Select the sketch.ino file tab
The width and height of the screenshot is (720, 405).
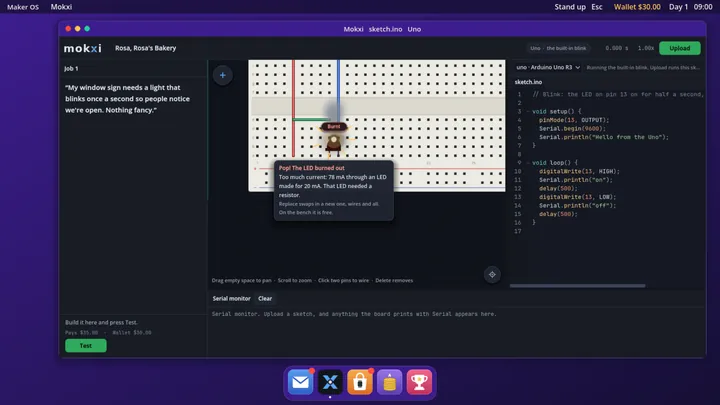[528, 82]
